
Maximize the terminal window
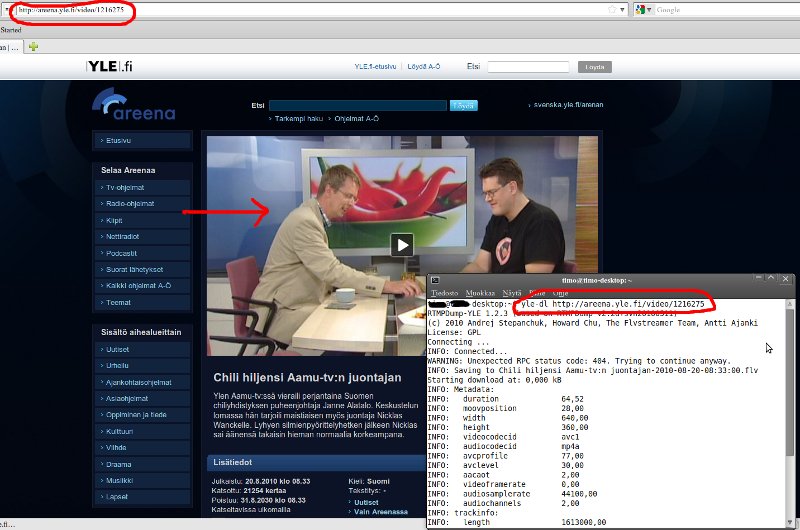(x=771, y=279)
